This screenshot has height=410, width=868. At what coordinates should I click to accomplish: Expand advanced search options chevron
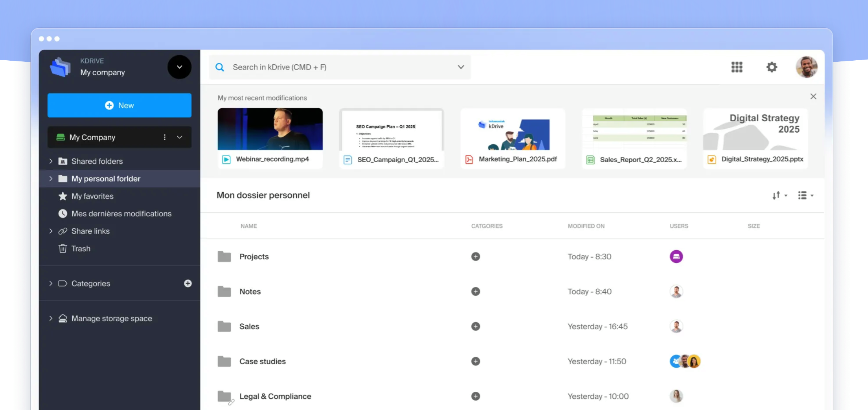pos(461,67)
